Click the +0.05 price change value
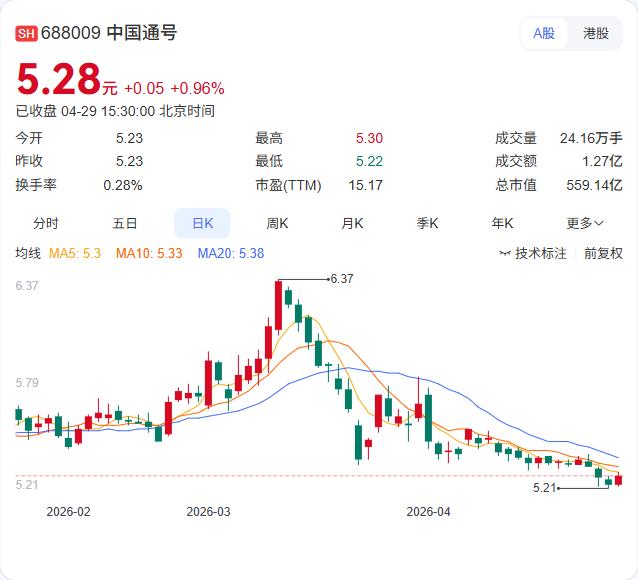Image resolution: width=638 pixels, height=580 pixels. point(144,88)
